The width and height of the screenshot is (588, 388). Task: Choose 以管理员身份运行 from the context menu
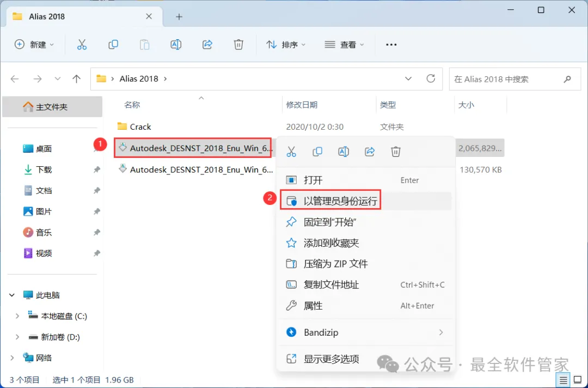click(x=366, y=201)
